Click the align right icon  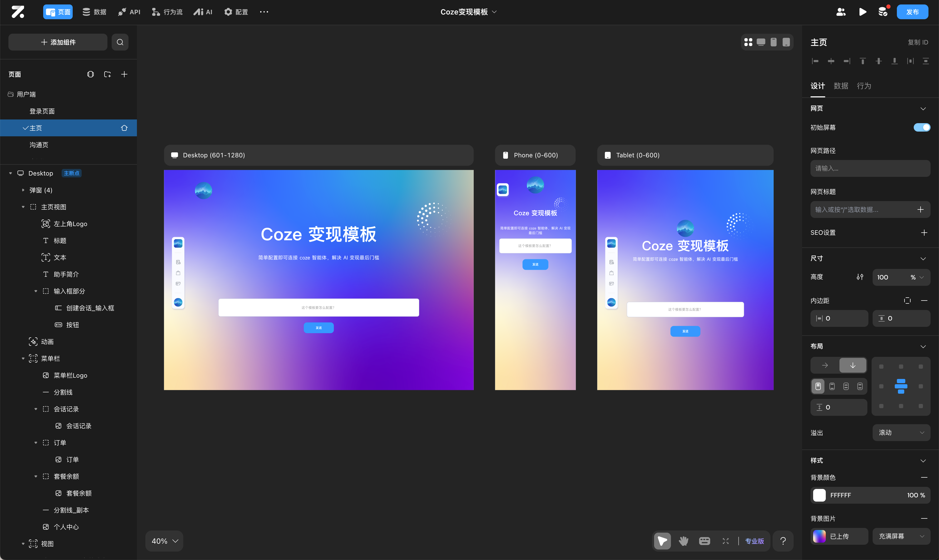(x=847, y=61)
